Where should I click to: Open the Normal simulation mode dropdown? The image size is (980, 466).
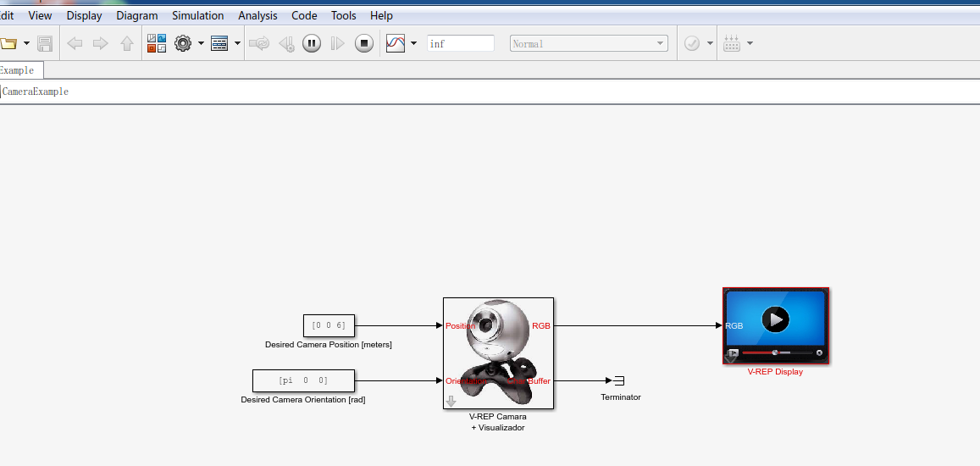[x=589, y=43]
